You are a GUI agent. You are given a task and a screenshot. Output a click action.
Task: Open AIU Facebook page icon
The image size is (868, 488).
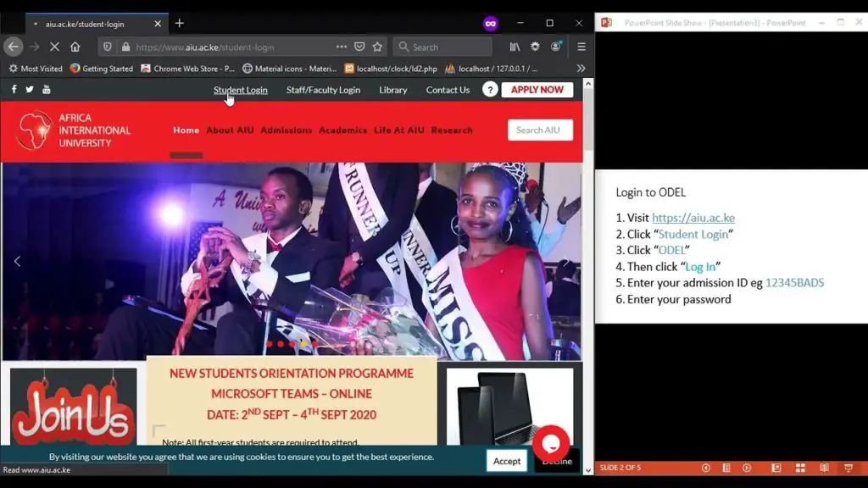click(x=14, y=89)
